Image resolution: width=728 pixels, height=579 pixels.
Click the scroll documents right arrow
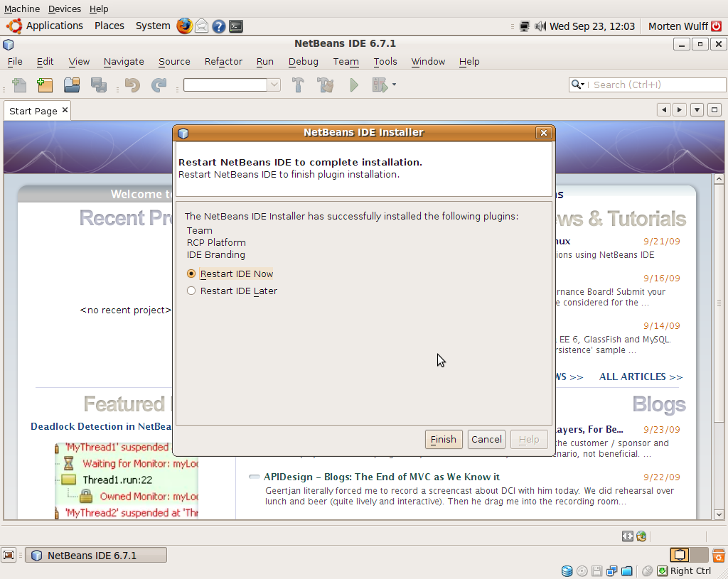coord(679,110)
